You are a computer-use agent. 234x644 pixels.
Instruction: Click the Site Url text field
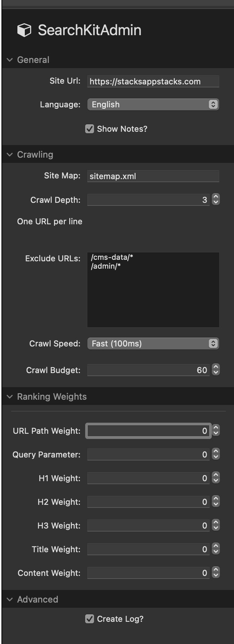[153, 81]
